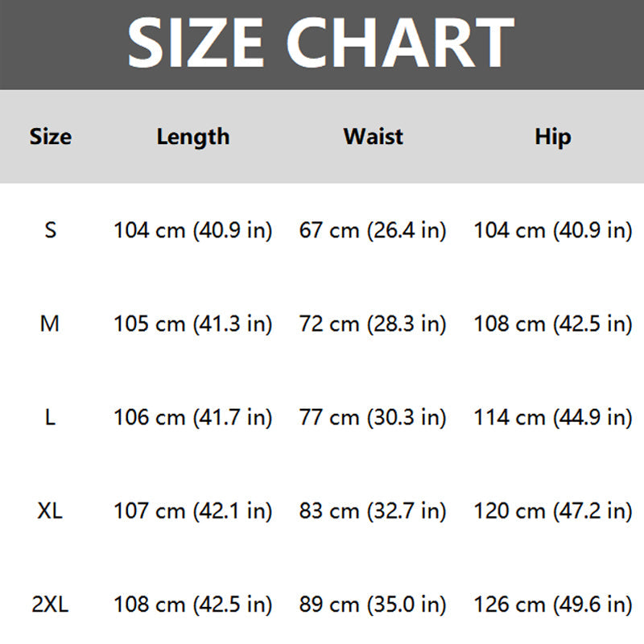Select the 114 cm hip value
Screen dimensions: 644x644
tap(552, 418)
